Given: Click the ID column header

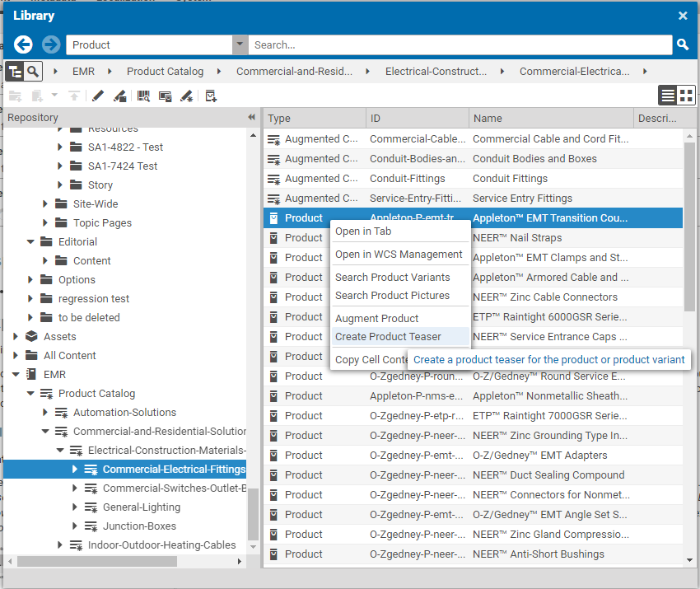Looking at the screenshot, I should [417, 119].
